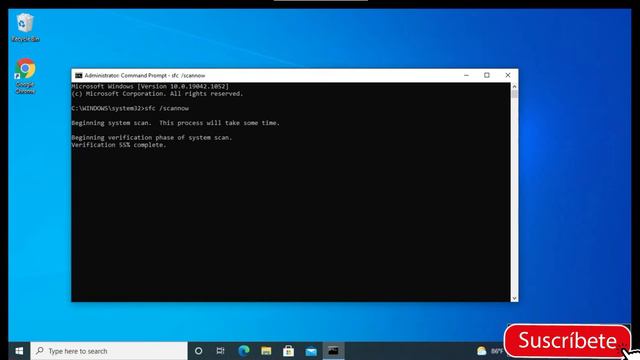Viewport: 640px width, 360px height.
Task: Open the Windows Start menu
Action: tap(19, 351)
